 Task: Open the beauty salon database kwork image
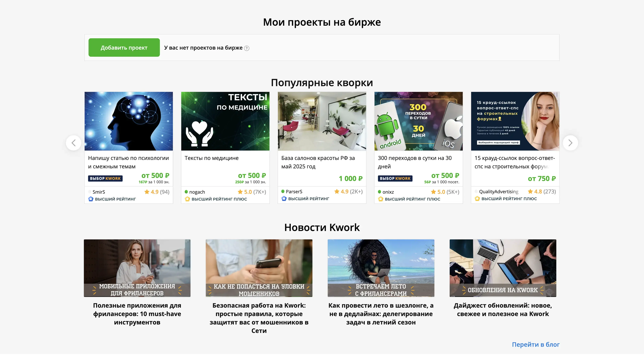pos(322,121)
